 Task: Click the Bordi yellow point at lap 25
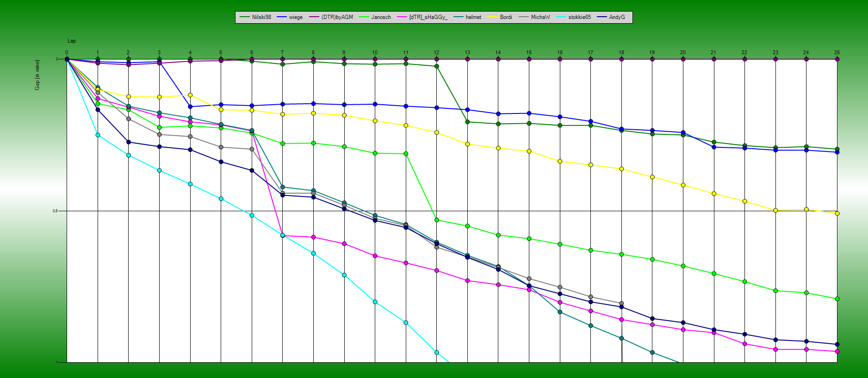coord(837,214)
